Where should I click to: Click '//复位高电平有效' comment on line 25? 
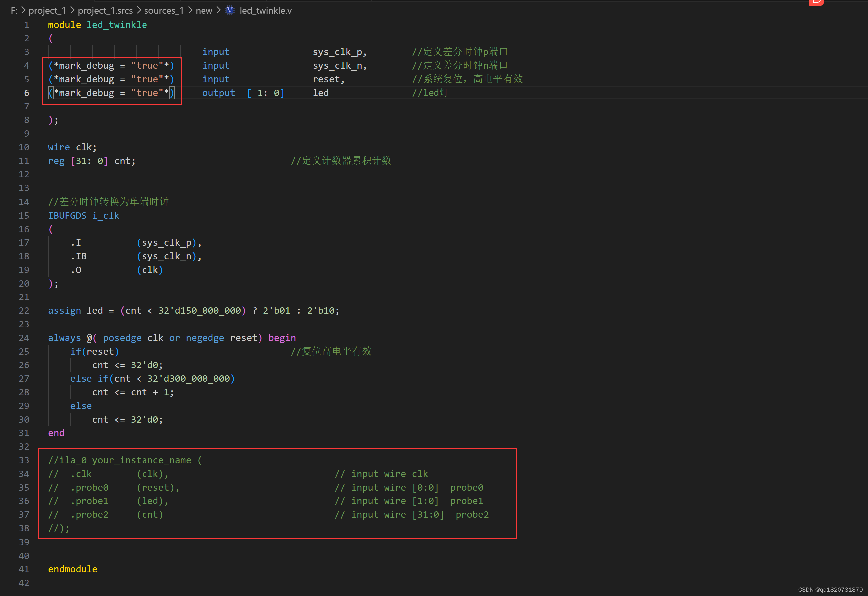point(331,351)
